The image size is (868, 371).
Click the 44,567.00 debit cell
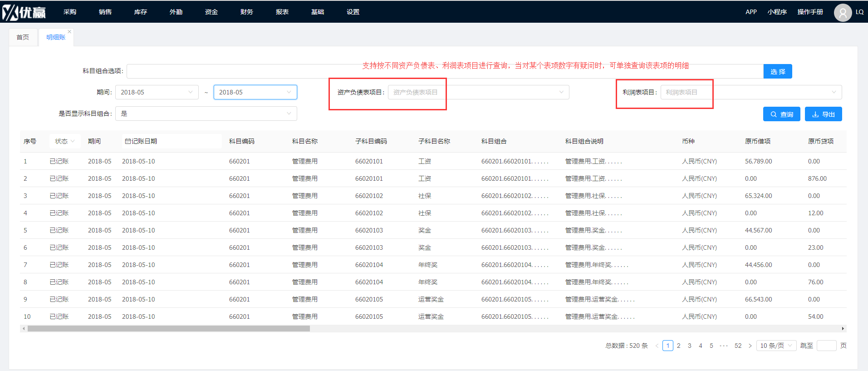coord(759,230)
